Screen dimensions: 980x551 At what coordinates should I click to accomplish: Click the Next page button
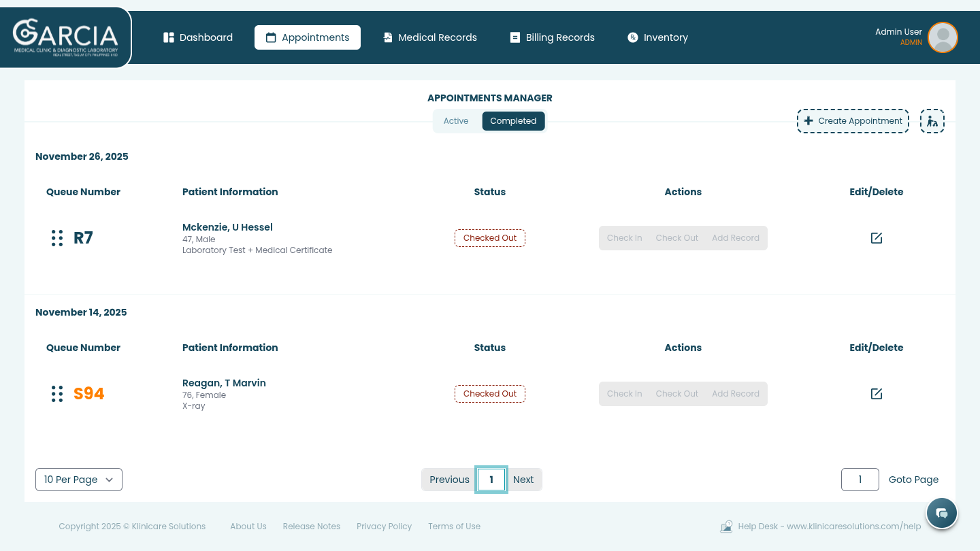pyautogui.click(x=523, y=480)
